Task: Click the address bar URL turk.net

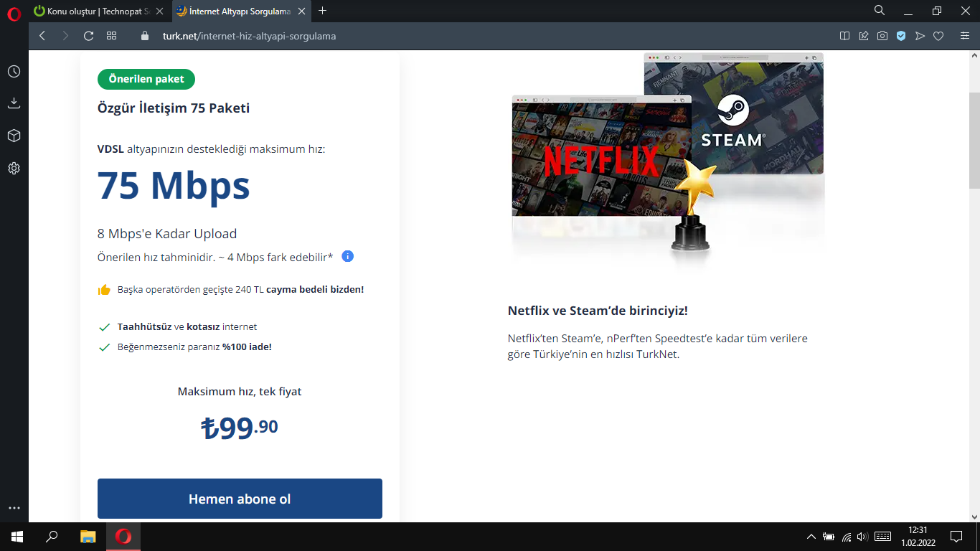Action: click(x=249, y=36)
